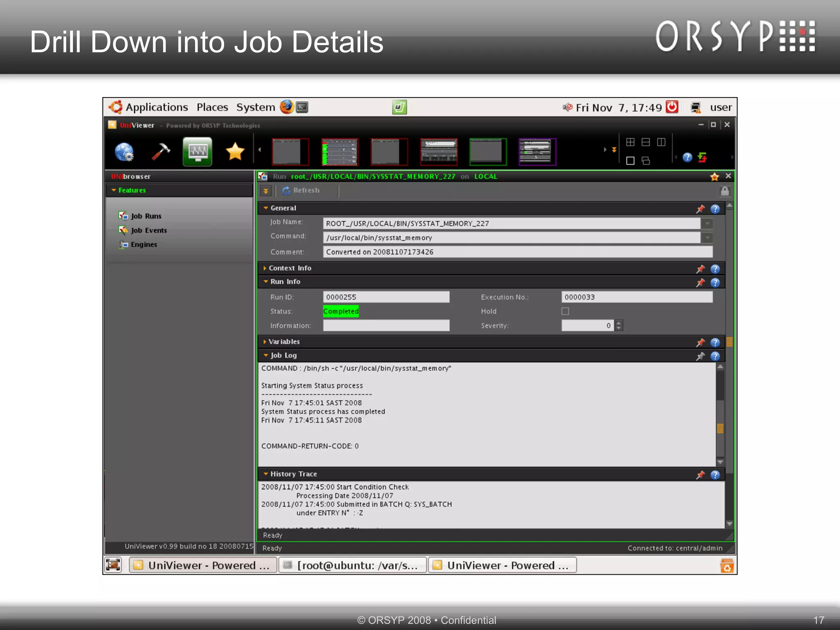This screenshot has width=840, height=630.
Task: Open the green monitor job monitoring icon
Action: [197, 152]
